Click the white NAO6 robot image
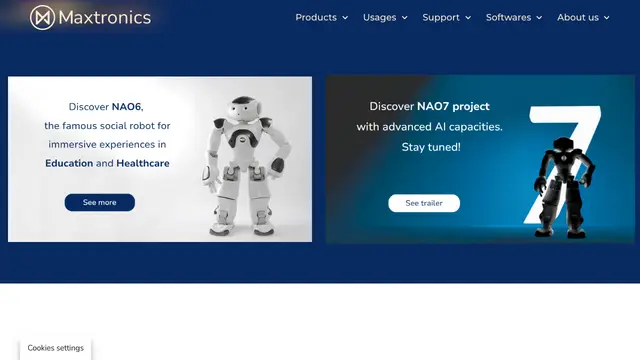 pos(247,165)
